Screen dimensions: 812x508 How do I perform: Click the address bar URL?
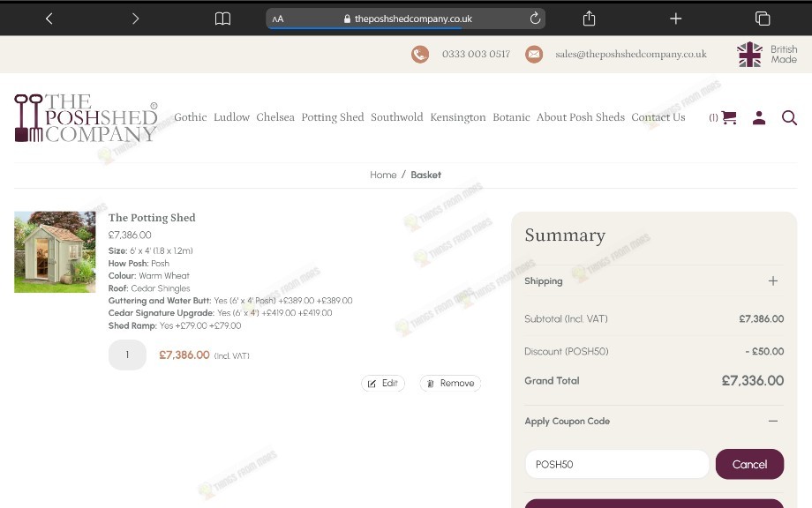pos(413,19)
